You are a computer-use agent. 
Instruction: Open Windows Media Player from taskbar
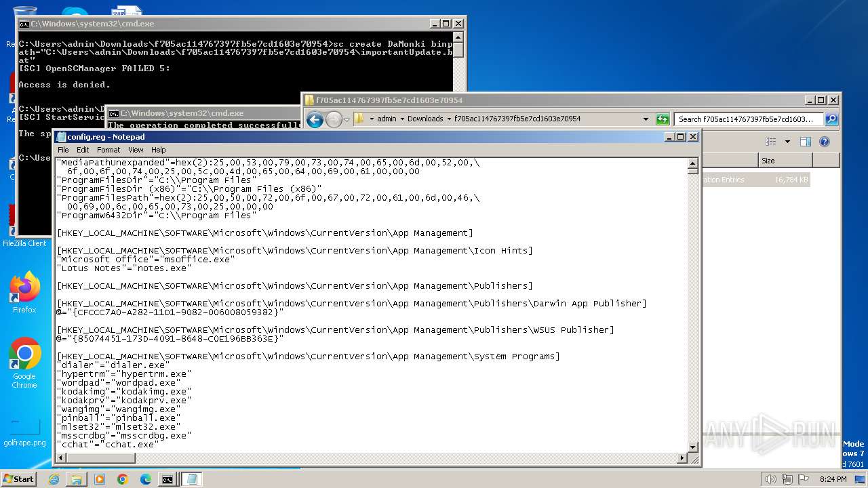point(100,479)
